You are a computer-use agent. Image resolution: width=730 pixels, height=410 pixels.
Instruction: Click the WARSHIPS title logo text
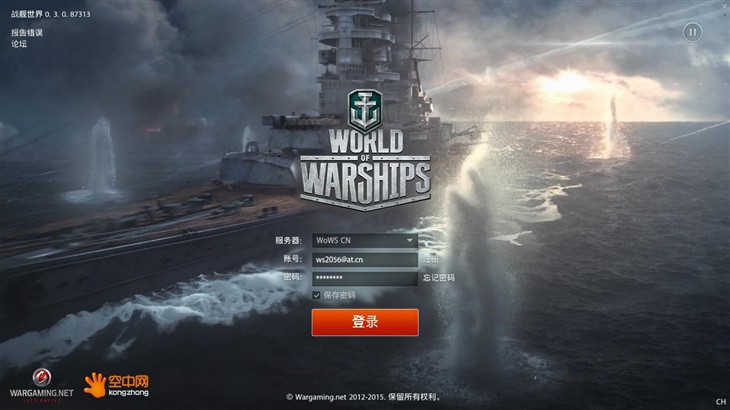coord(365,183)
